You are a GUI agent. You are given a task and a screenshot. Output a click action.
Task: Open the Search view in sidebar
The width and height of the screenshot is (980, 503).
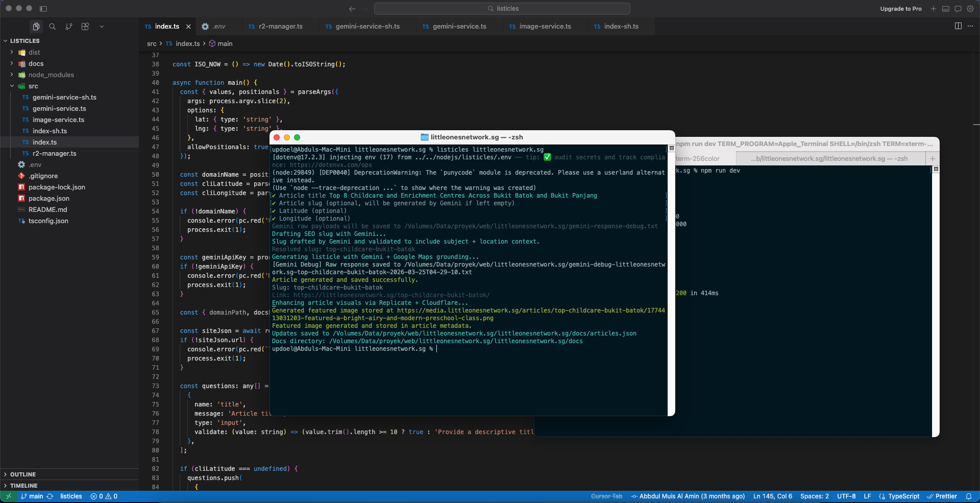click(x=52, y=27)
